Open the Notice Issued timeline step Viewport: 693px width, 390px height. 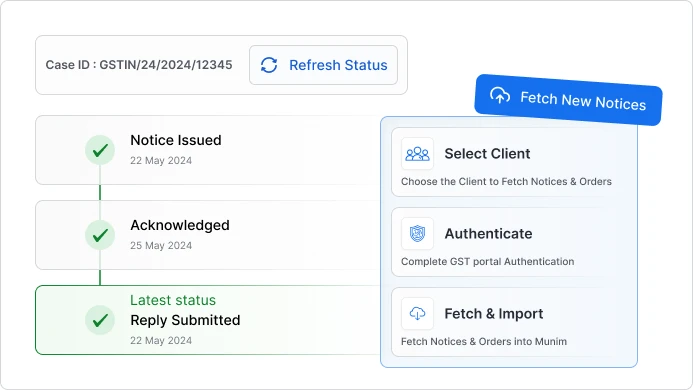[208, 150]
